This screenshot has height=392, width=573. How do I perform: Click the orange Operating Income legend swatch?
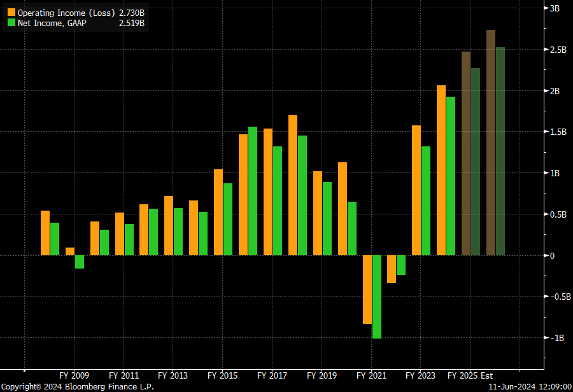point(11,13)
